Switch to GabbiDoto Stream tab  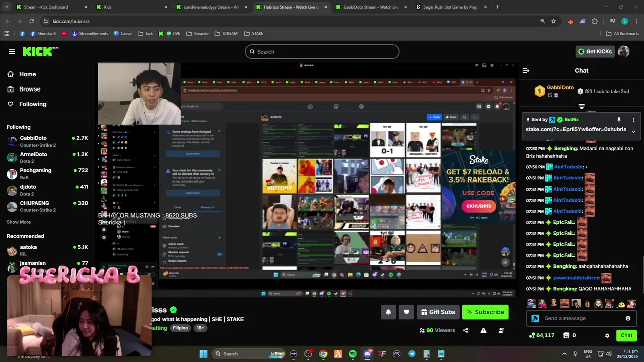(371, 7)
